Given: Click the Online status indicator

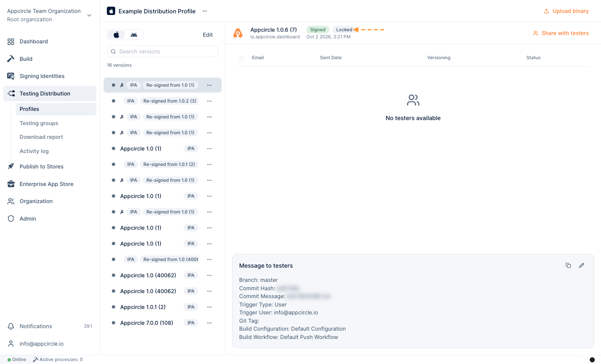Looking at the screenshot, I should 17,359.
